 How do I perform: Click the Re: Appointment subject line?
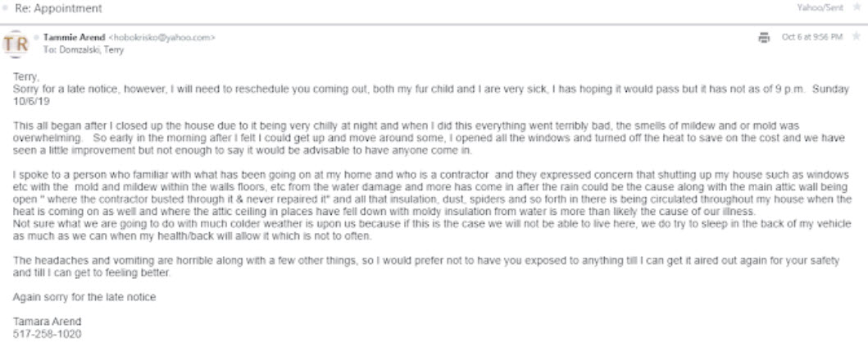click(x=58, y=9)
